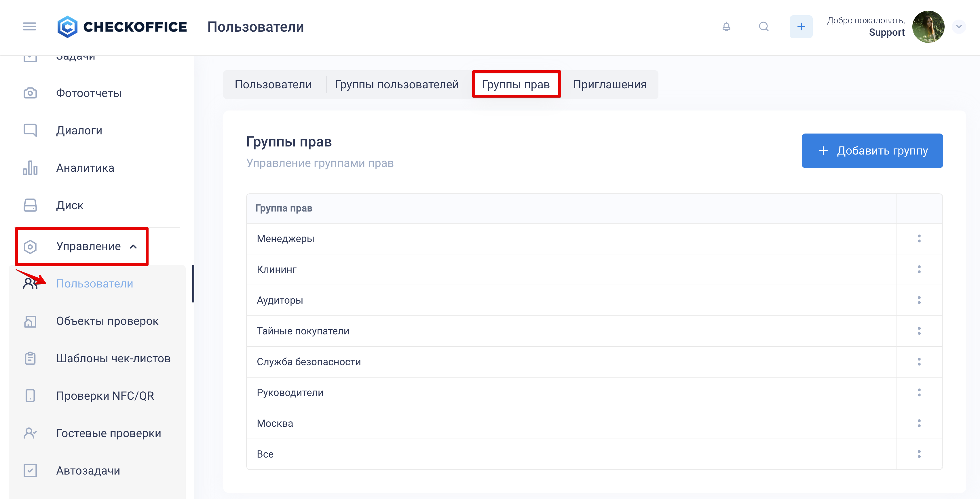Open three-dot menu for Москва group

pos(919,423)
